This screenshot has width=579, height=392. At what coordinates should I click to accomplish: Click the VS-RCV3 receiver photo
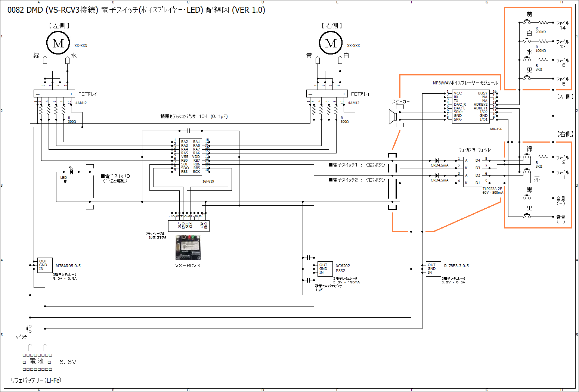pyautogui.click(x=188, y=248)
